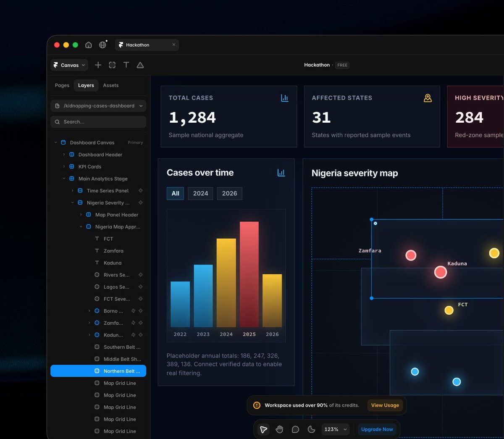Activate the hand pan tool
The height and width of the screenshot is (439, 504).
pos(279,429)
